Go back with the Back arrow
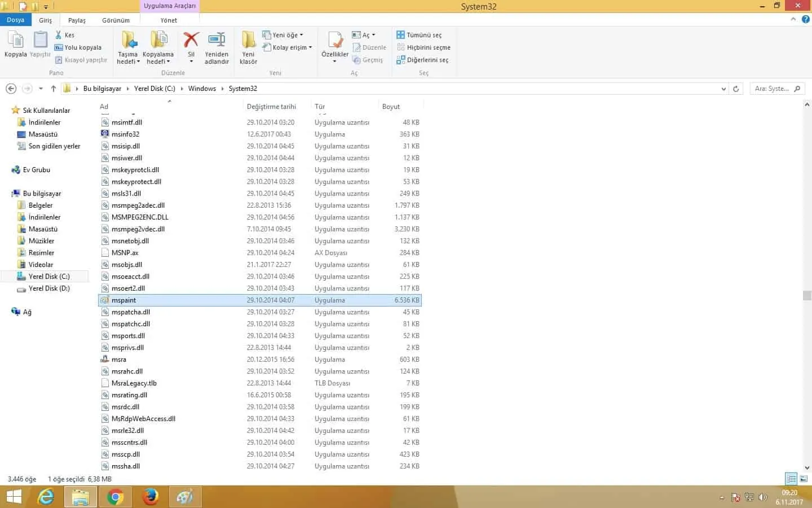Screen dimensions: 812x508 pos(11,89)
